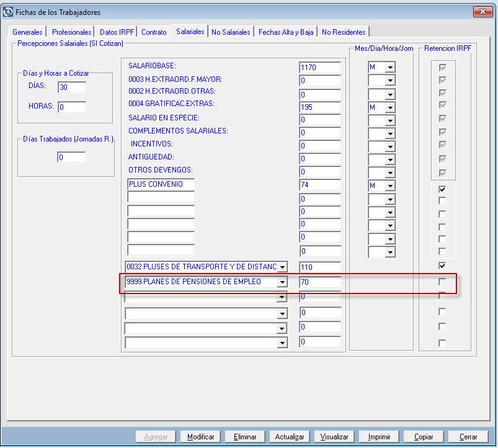Close the Fichas de los Trabajadores window

(x=482, y=12)
